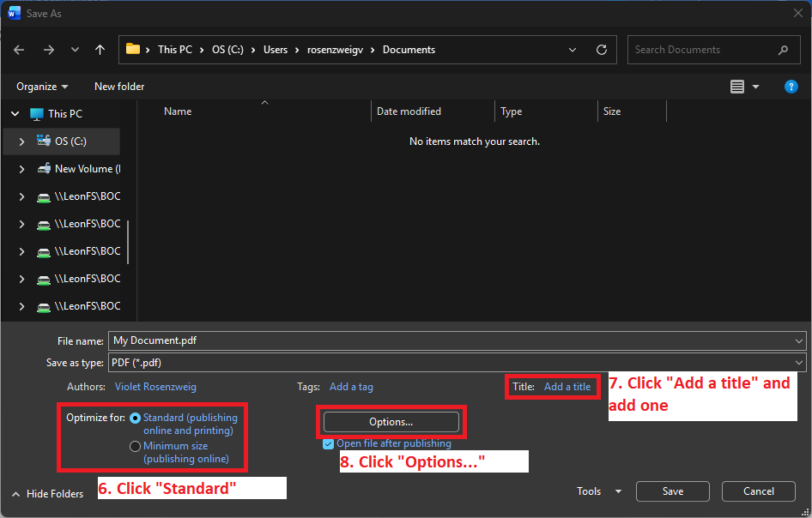Click the folder icon in address bar
812x518 pixels.
[x=133, y=49]
